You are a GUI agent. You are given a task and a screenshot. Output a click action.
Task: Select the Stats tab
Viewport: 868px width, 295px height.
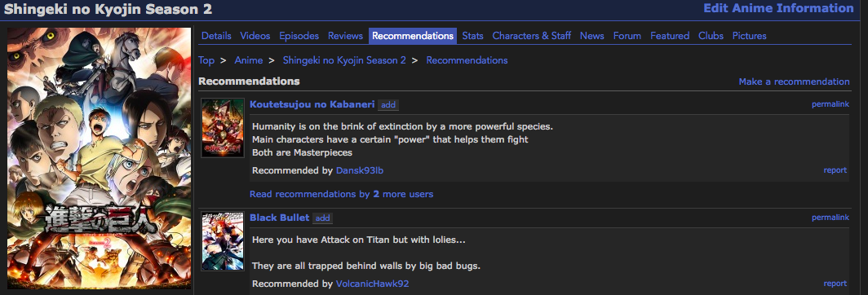click(473, 36)
